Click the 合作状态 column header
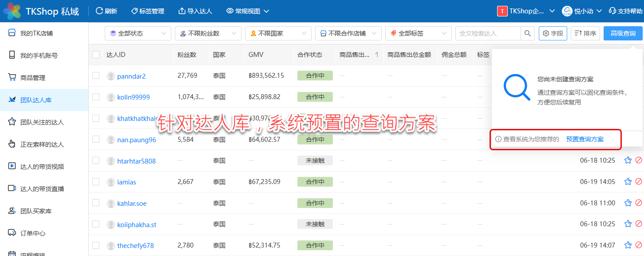Viewport: 644px width, 256px height. click(x=310, y=55)
